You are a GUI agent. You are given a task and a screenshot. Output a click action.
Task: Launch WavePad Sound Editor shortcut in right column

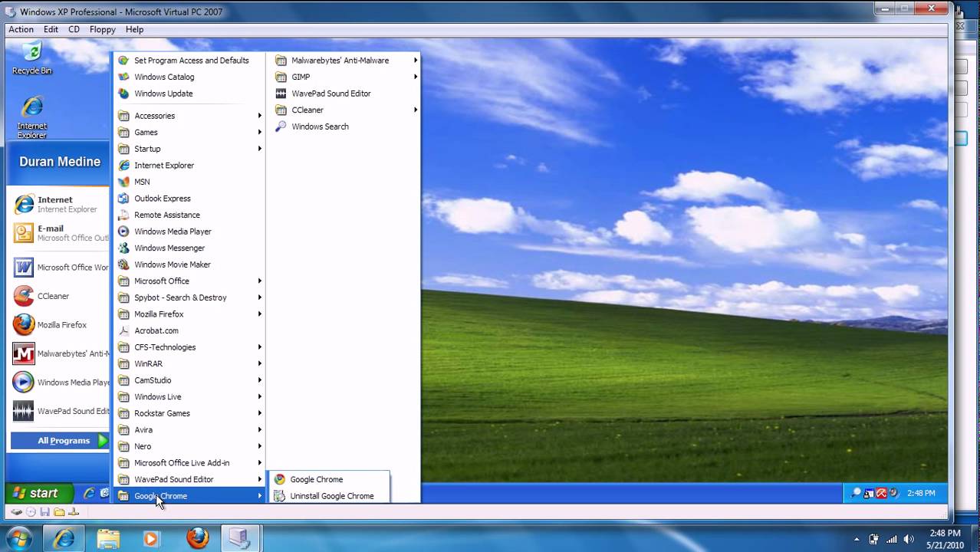click(x=331, y=94)
